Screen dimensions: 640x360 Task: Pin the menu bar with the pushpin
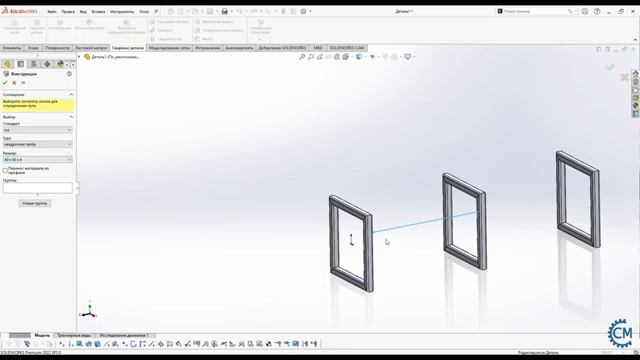tap(156, 11)
